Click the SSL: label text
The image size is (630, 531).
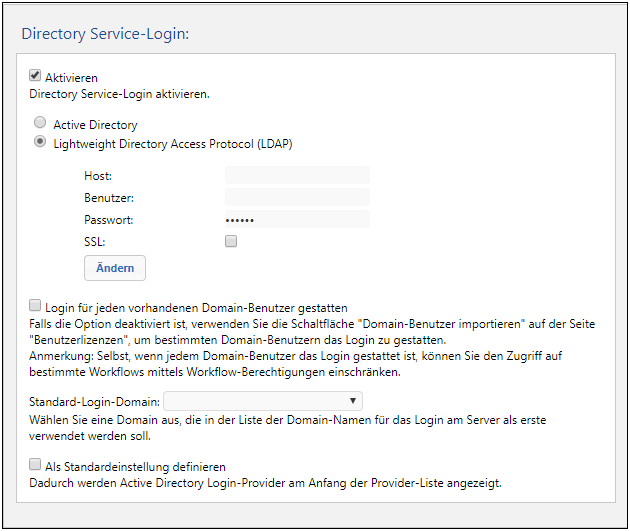(x=95, y=242)
